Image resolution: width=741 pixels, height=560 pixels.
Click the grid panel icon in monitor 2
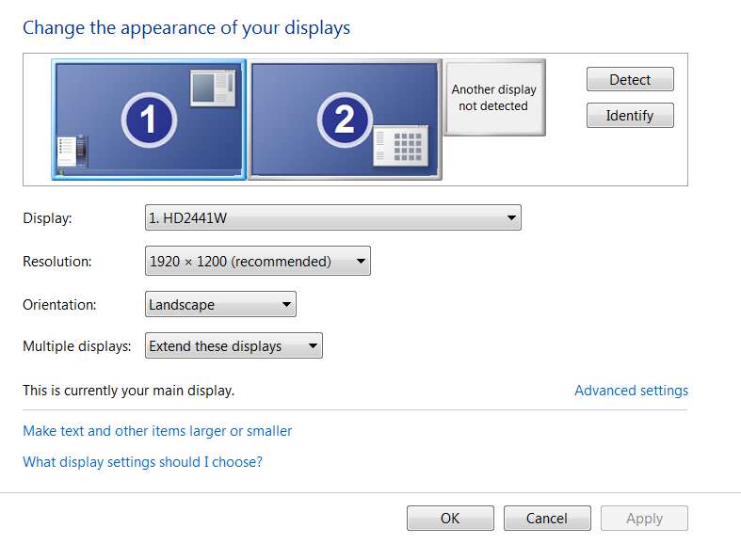pos(401,146)
